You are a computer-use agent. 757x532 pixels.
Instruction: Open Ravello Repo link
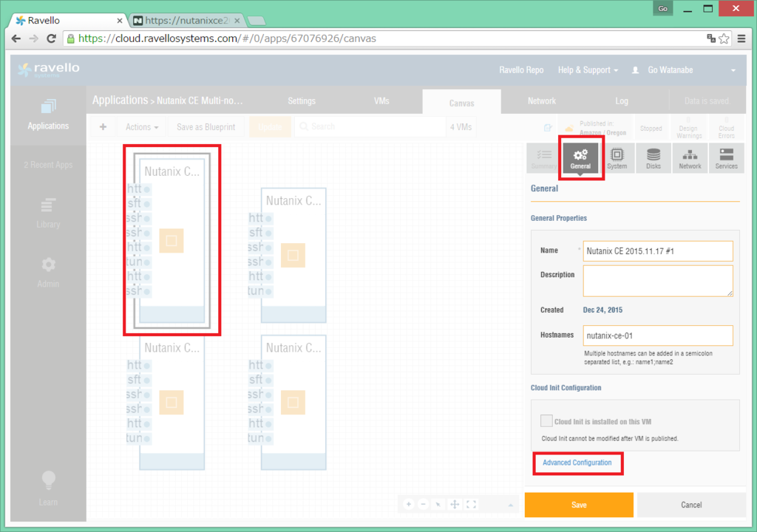[x=521, y=70]
